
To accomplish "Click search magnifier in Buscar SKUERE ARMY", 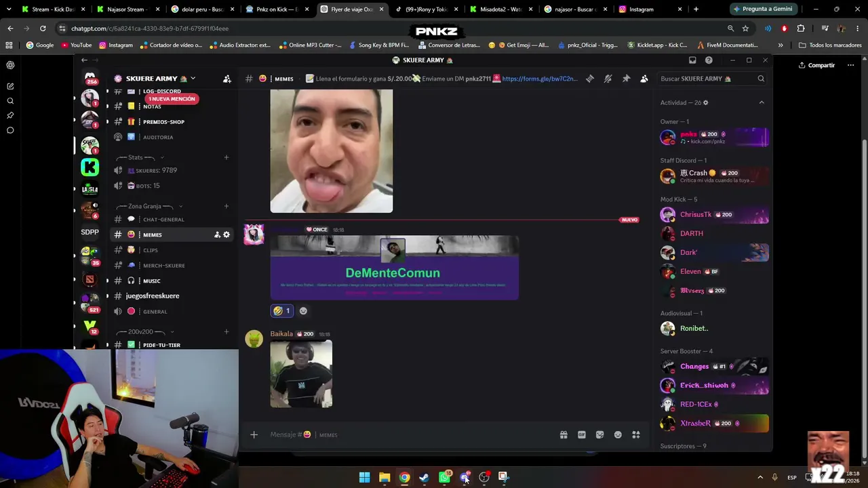I will point(761,79).
